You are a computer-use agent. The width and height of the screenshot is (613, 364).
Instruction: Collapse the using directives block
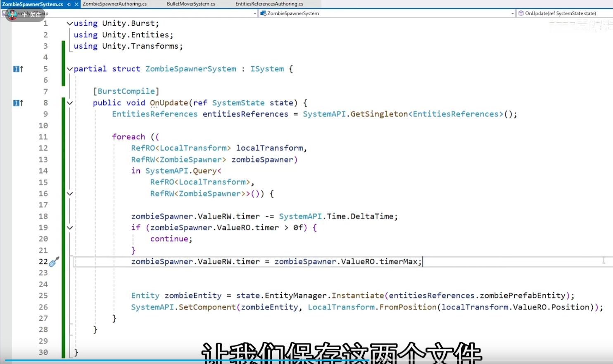pyautogui.click(x=70, y=24)
